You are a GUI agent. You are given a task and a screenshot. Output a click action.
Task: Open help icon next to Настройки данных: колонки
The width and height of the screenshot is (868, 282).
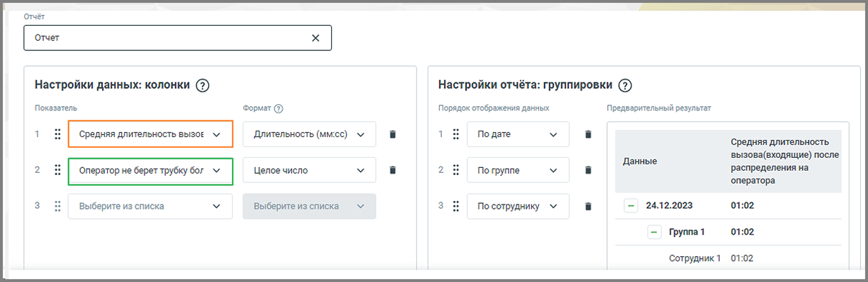pyautogui.click(x=203, y=85)
